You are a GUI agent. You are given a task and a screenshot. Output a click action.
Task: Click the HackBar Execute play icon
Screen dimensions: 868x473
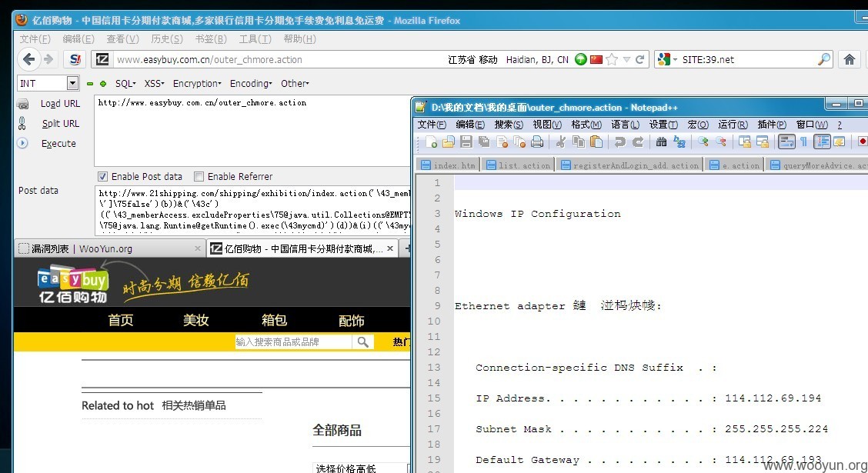22,143
